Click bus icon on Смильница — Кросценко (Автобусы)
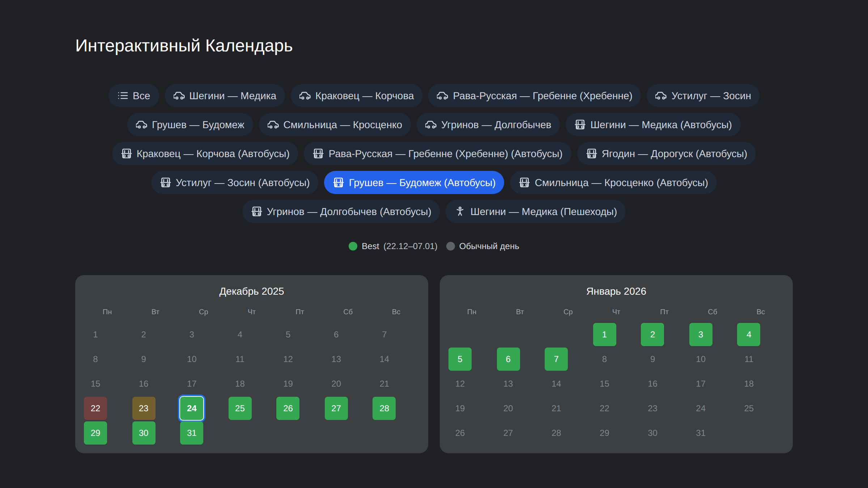This screenshot has height=488, width=868. tap(524, 182)
